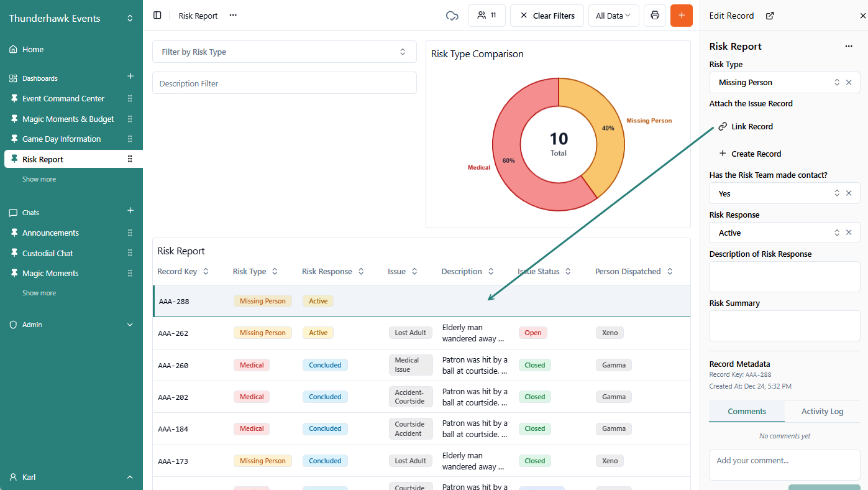Click the plus icon beside Dashboards
This screenshot has width=868, height=490.
point(130,76)
